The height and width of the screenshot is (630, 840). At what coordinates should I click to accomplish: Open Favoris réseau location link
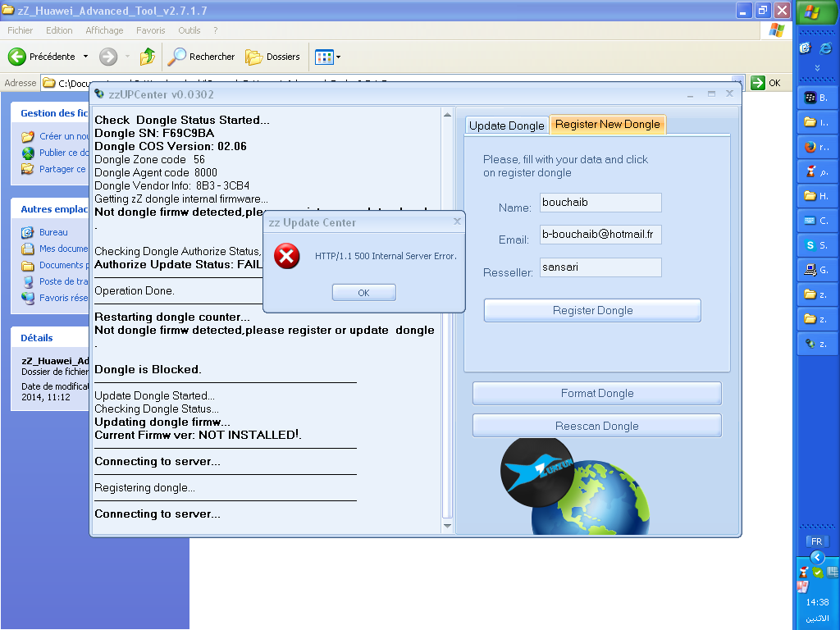coord(55,298)
